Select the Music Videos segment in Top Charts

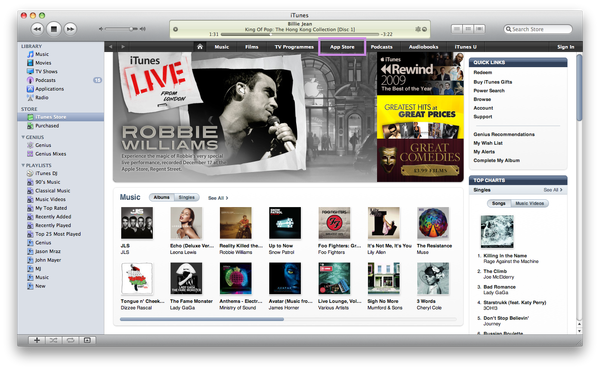pyautogui.click(x=529, y=204)
